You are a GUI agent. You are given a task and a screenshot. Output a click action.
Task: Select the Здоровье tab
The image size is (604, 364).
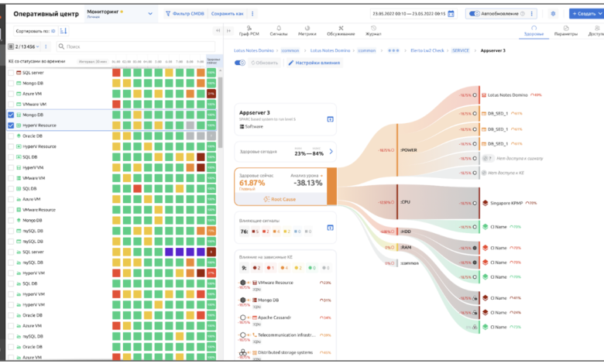click(534, 31)
